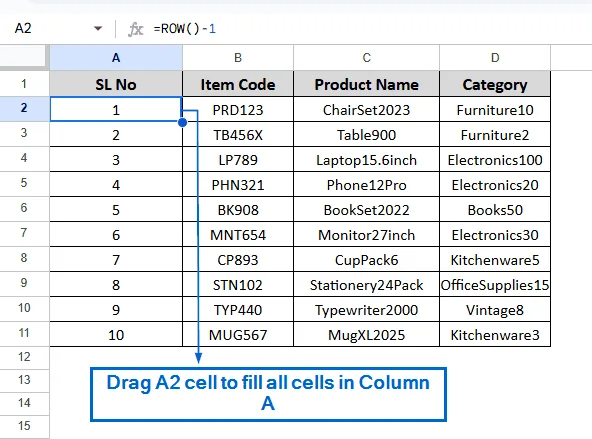
Task: Click the cell 'PRD123'
Action: [238, 109]
